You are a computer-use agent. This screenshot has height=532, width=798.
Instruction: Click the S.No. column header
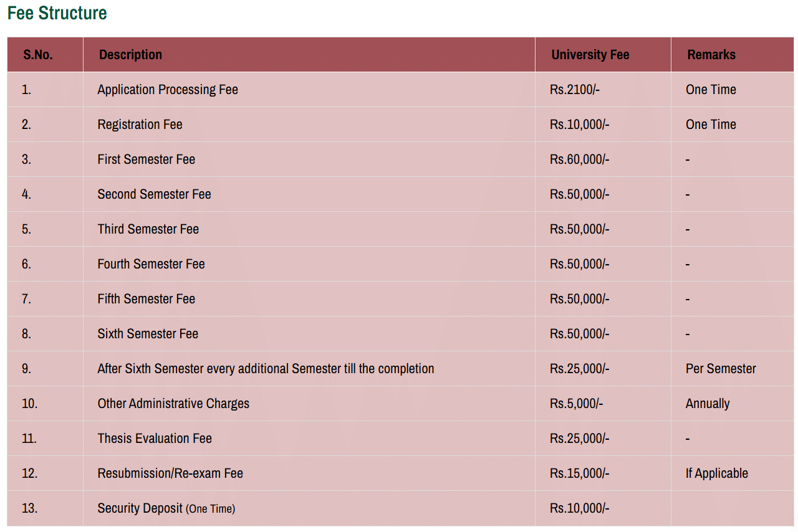[38, 55]
